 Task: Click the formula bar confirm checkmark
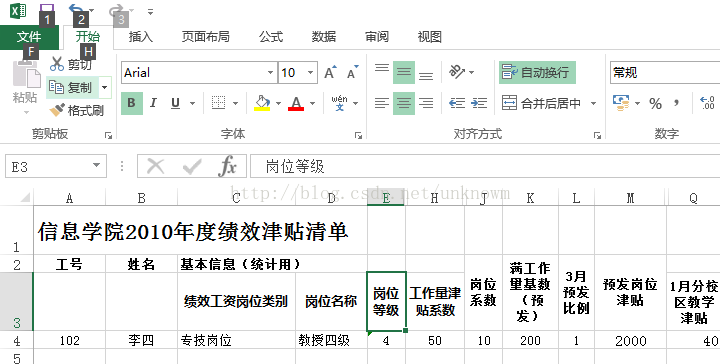(x=191, y=166)
